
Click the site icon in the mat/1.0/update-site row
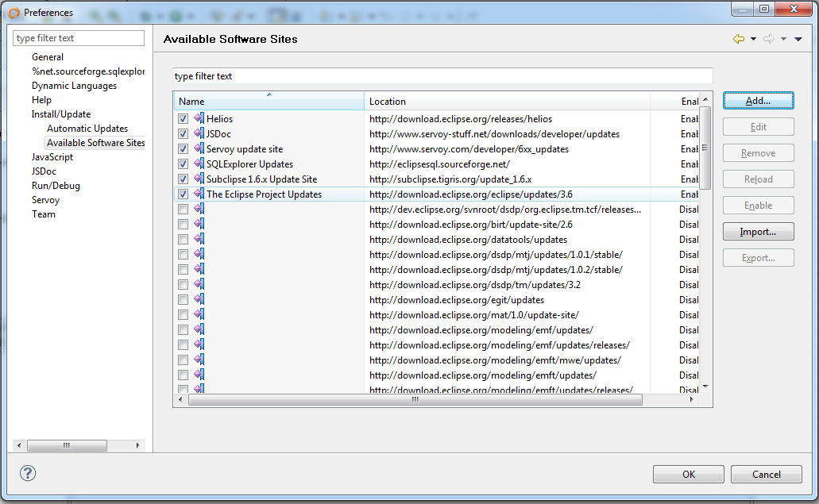coord(199,314)
